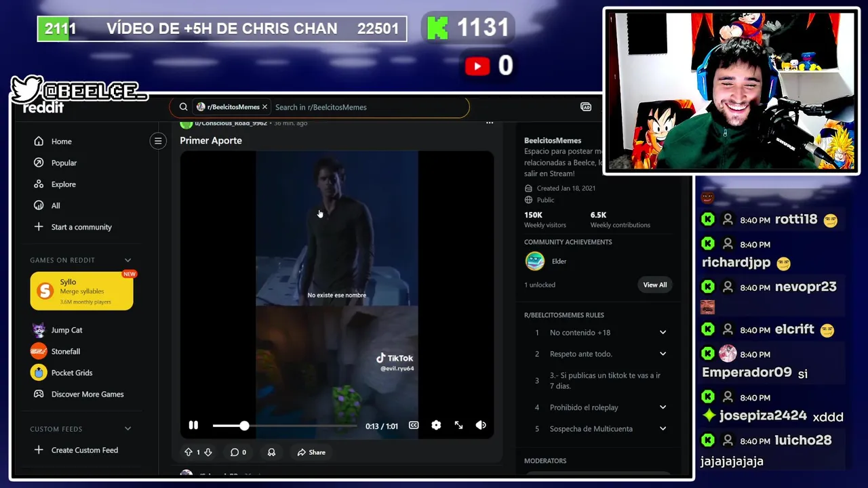
Task: Click the Home icon in the sidebar
Action: [x=39, y=141]
